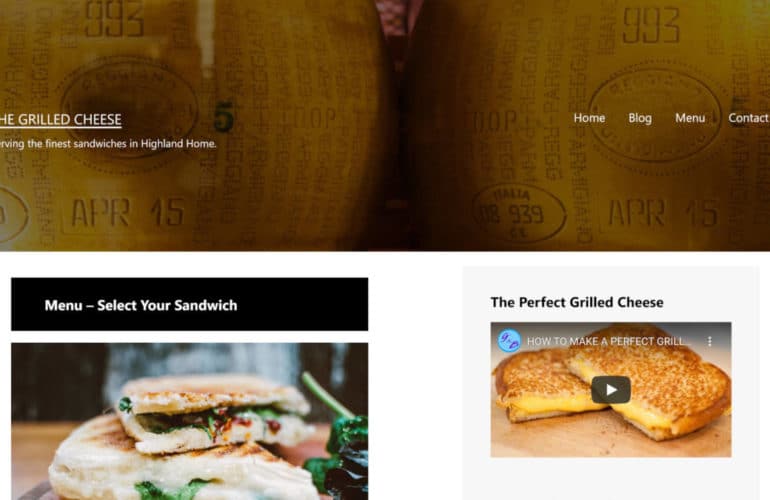Screen dimensions: 770x500
Task: Click the green 5 on the cheese wheel
Action: 224,117
